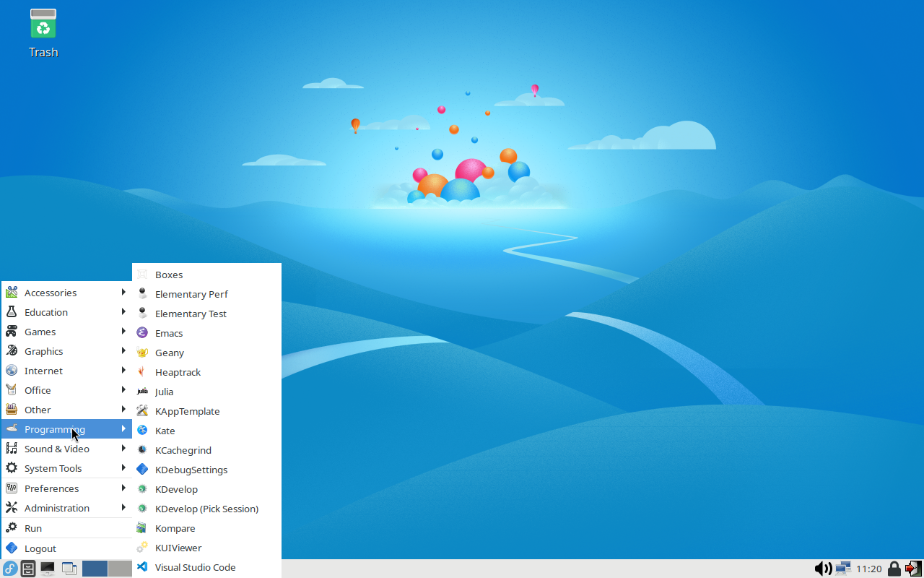Start Visual Studio Code
924x578 pixels.
pyautogui.click(x=206, y=567)
